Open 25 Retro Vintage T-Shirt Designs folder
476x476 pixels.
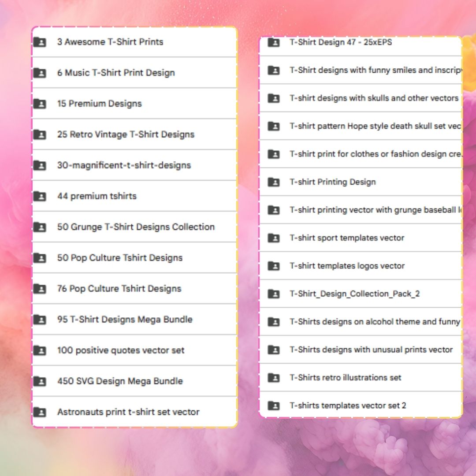pyautogui.click(x=126, y=134)
